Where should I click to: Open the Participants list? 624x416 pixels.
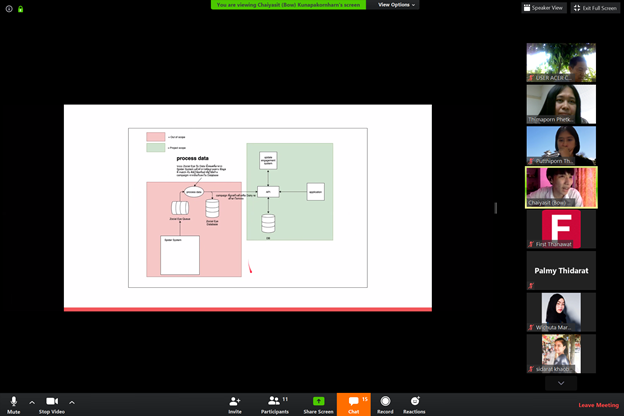click(x=274, y=401)
